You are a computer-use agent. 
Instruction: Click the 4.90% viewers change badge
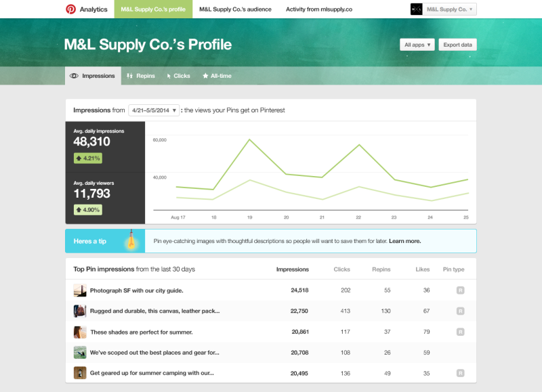tap(88, 210)
